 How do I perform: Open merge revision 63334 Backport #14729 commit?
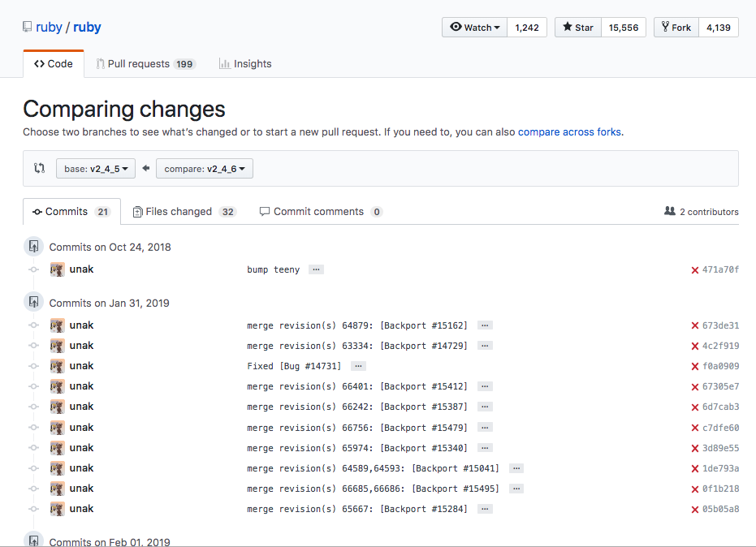point(357,346)
